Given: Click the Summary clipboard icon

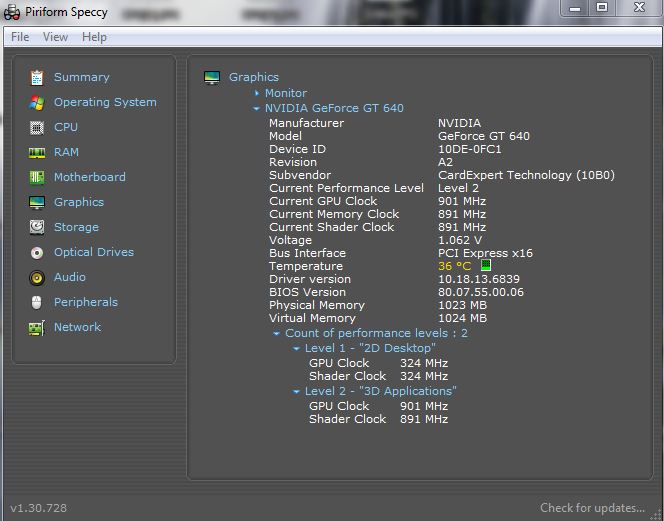Looking at the screenshot, I should coord(37,78).
